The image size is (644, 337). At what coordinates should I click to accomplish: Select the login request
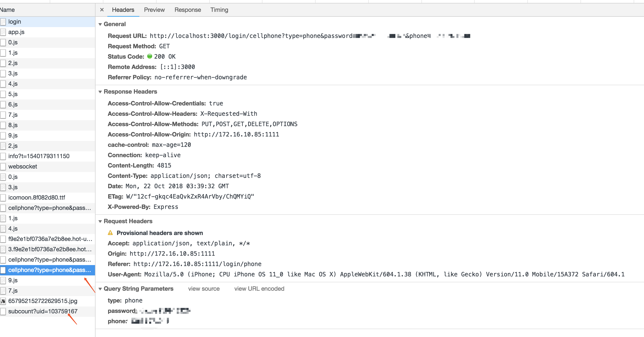click(x=48, y=22)
